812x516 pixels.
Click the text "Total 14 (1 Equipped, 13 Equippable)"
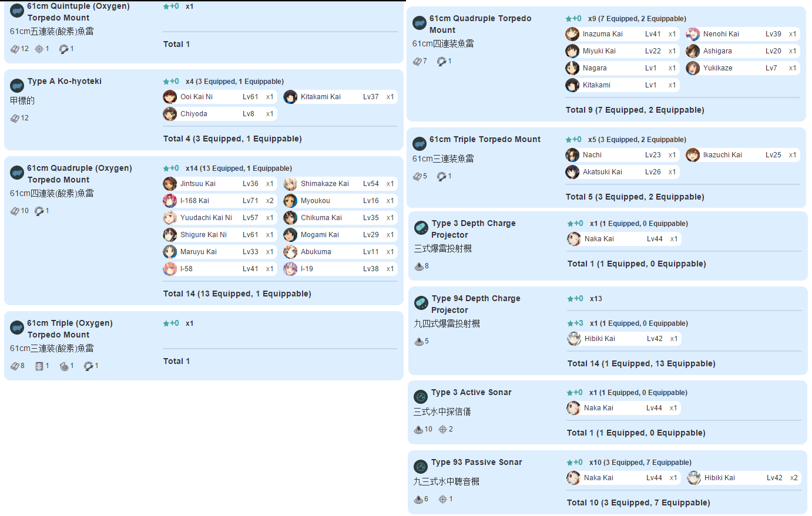click(642, 363)
